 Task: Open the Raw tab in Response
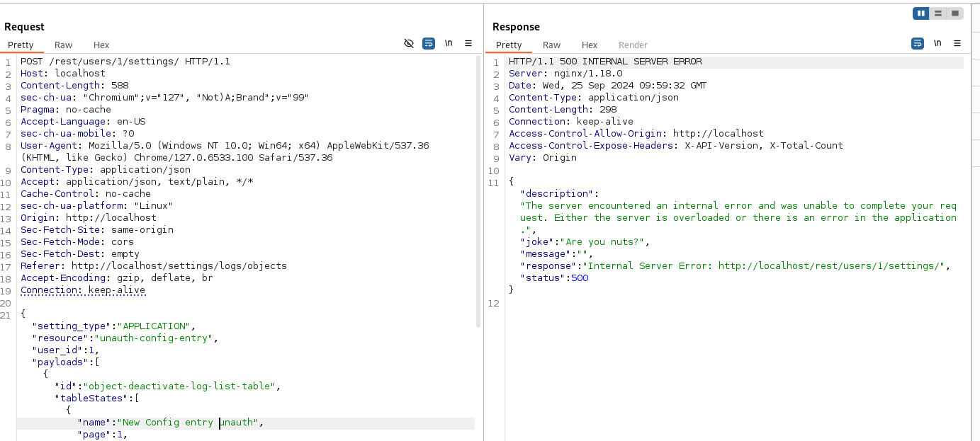[x=551, y=45]
